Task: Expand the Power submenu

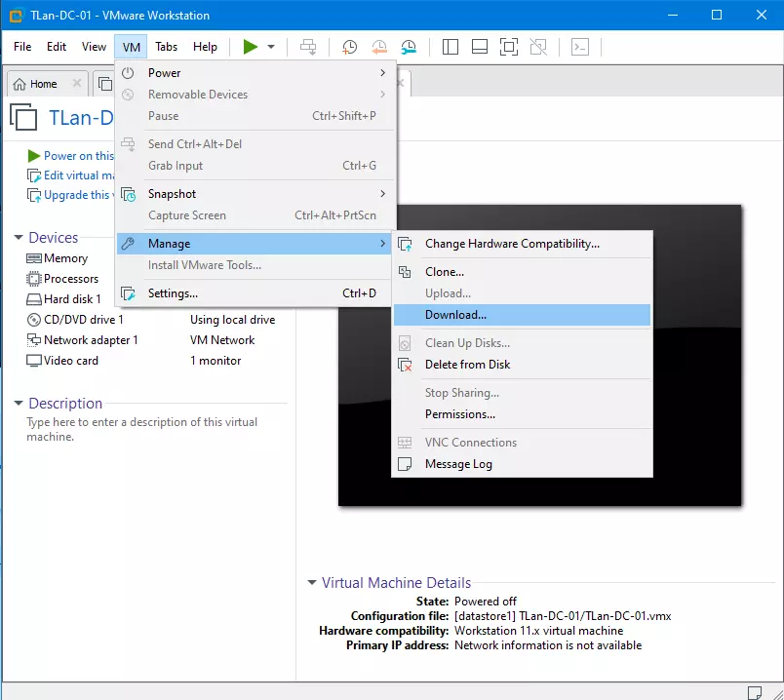Action: 255,73
